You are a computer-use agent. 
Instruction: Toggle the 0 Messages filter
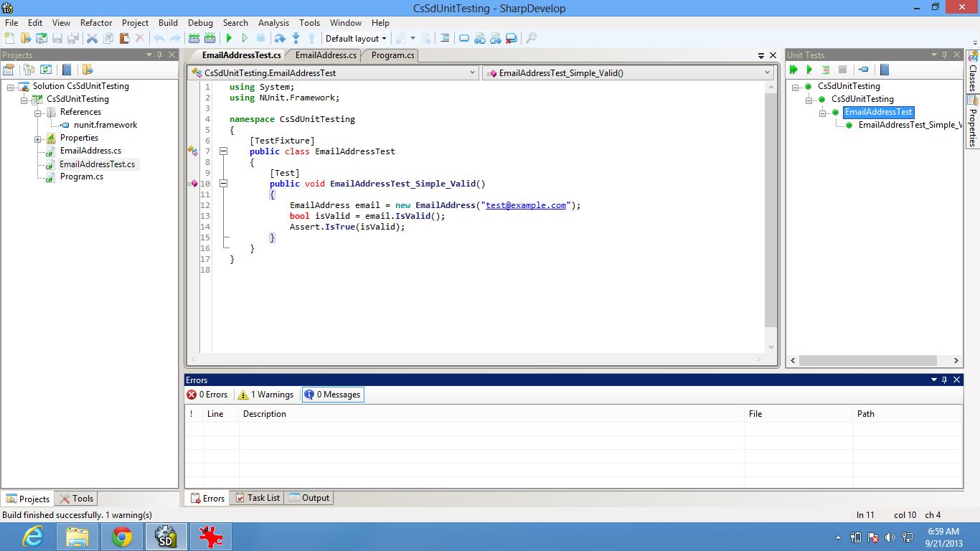tap(331, 394)
